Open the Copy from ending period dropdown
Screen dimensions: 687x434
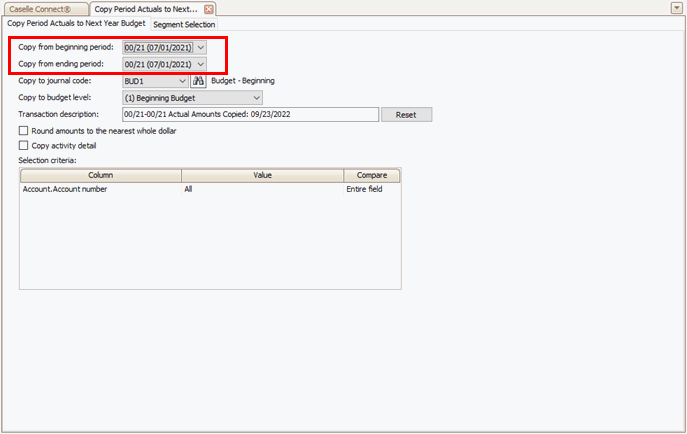coord(201,64)
